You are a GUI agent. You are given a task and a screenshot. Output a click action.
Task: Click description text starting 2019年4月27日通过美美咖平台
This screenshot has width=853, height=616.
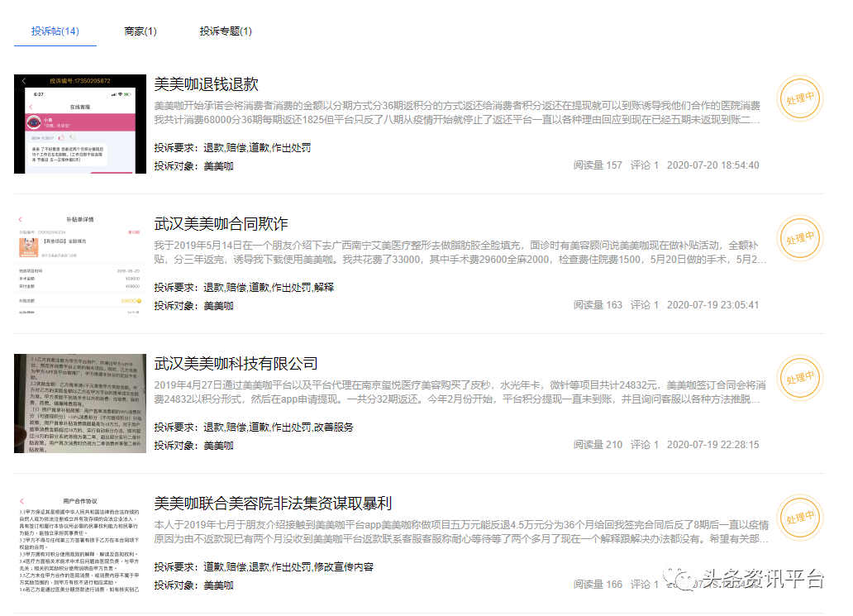[460, 393]
